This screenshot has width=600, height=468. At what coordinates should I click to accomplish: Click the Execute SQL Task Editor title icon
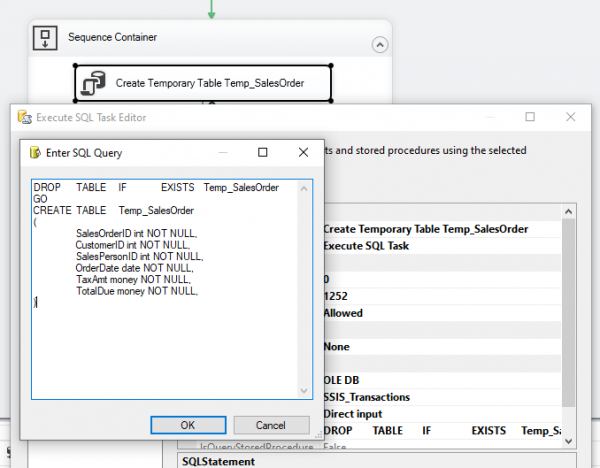pyautogui.click(x=24, y=117)
